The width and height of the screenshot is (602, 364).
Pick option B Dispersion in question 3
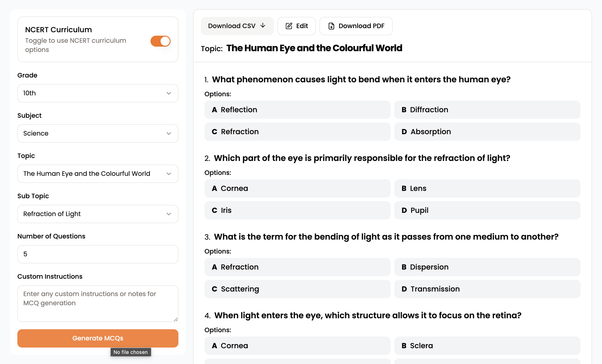tap(487, 267)
